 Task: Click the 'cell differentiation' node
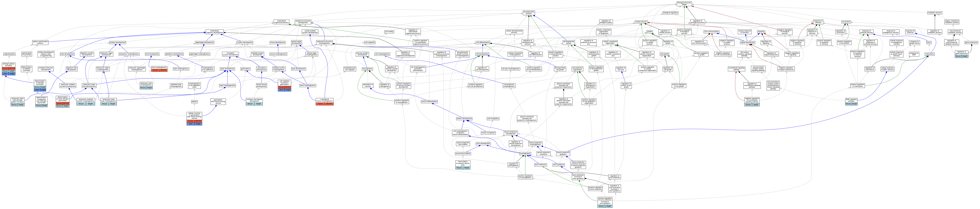point(483,42)
